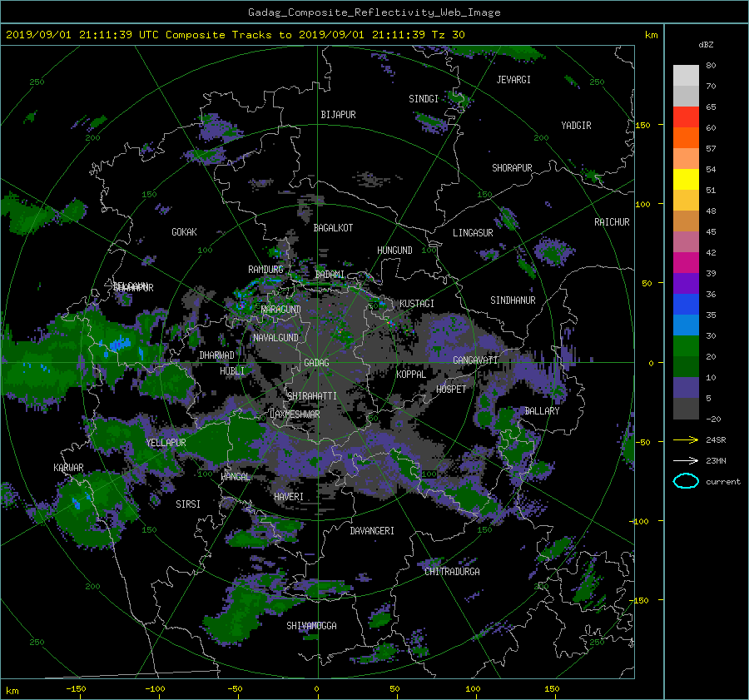Click the cyan 'current' ellipse legend icon
749x700 pixels.
click(x=686, y=481)
